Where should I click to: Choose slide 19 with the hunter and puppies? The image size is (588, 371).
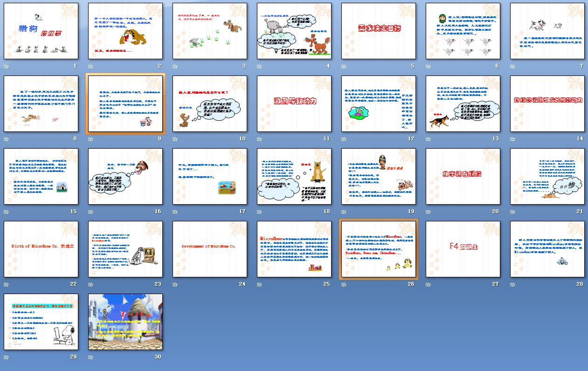379,176
